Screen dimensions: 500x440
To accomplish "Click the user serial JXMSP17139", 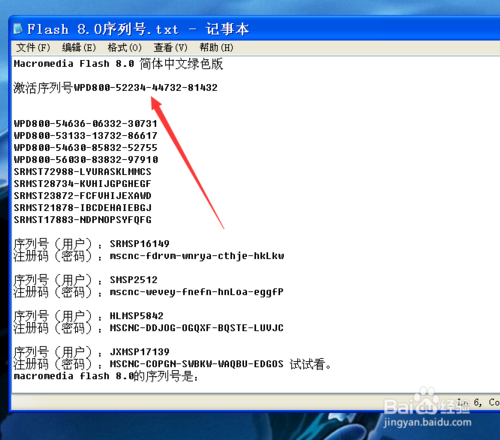I will (x=140, y=352).
